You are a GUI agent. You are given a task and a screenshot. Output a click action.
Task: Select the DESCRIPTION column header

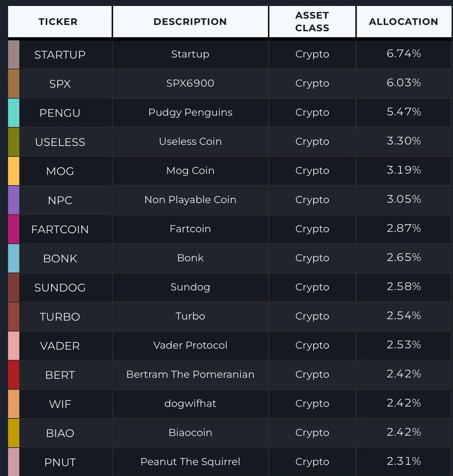pyautogui.click(x=190, y=21)
